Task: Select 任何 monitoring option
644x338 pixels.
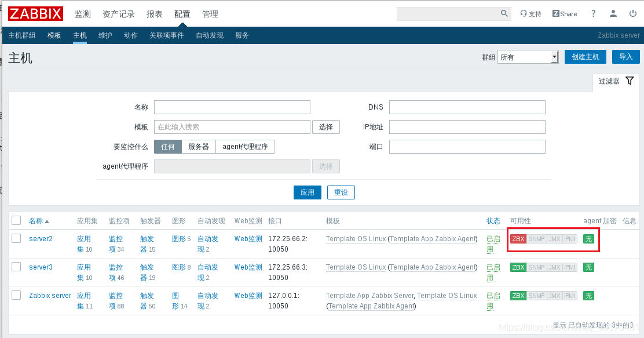Action: pos(167,146)
